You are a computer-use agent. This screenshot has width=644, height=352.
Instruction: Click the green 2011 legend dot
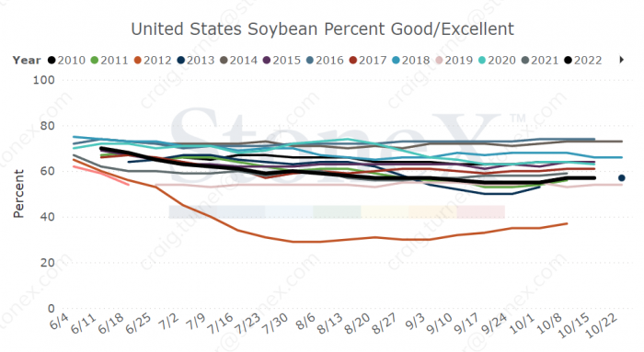point(95,61)
